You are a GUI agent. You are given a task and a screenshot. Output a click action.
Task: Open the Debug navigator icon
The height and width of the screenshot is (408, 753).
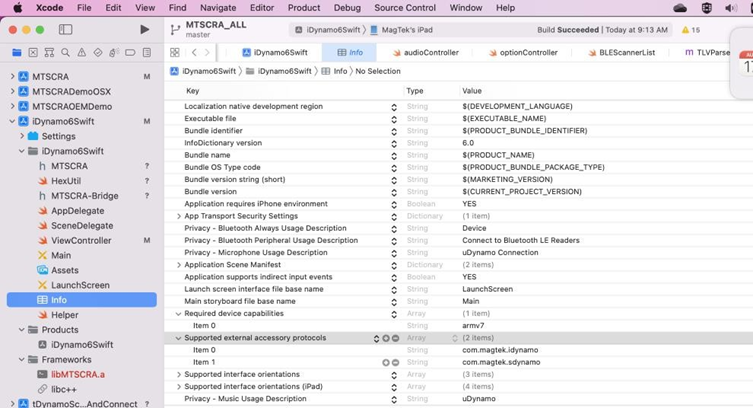point(114,52)
